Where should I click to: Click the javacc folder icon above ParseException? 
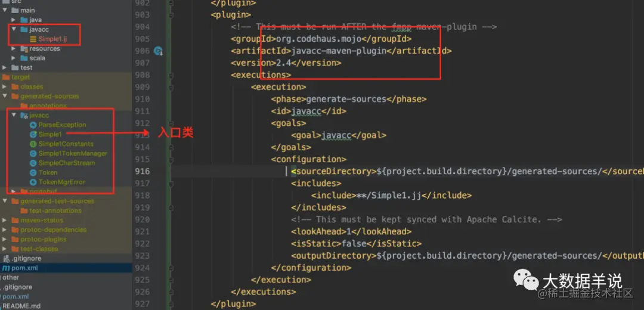coord(24,116)
